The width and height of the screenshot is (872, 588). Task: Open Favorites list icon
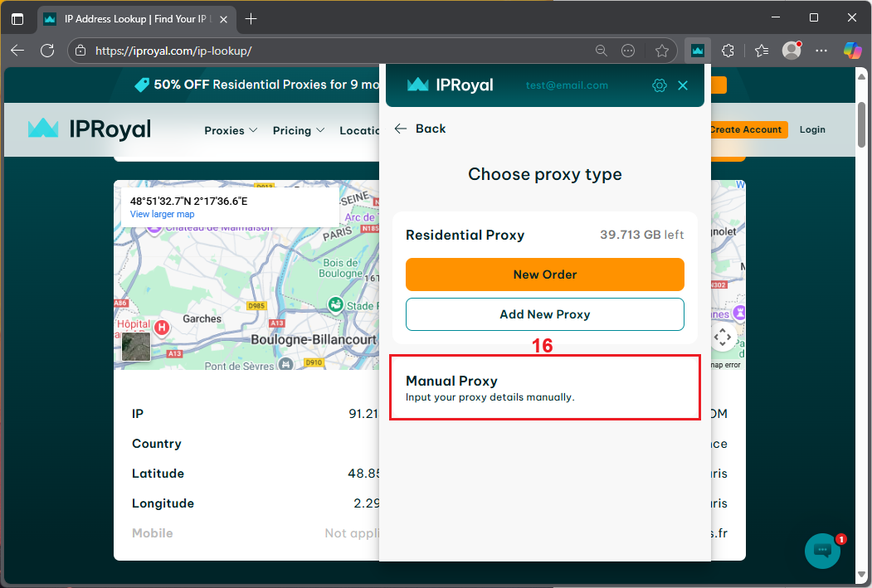[762, 51]
